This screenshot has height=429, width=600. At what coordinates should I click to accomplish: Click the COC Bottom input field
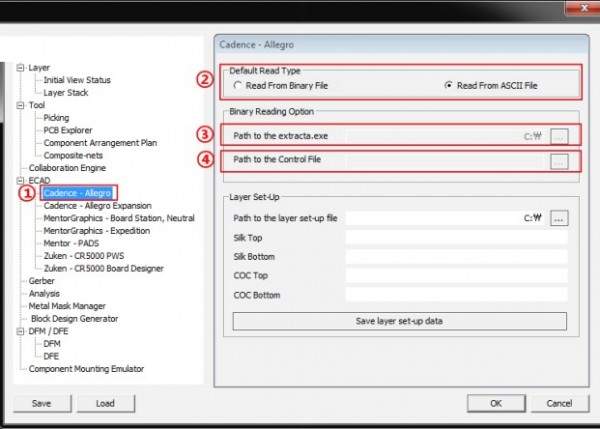pyautogui.click(x=456, y=294)
